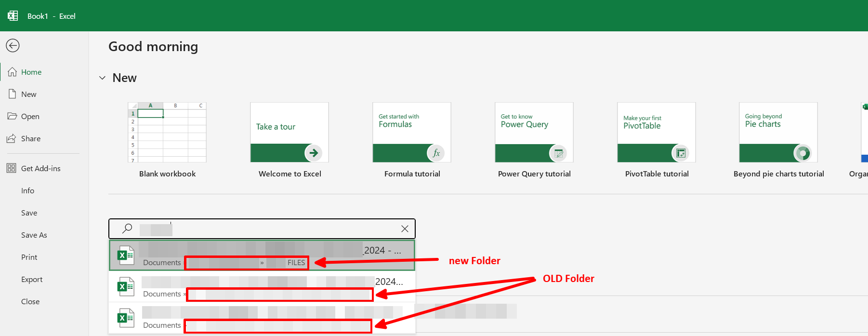
Task: Click the PivotTable tutorial label
Action: (x=657, y=174)
